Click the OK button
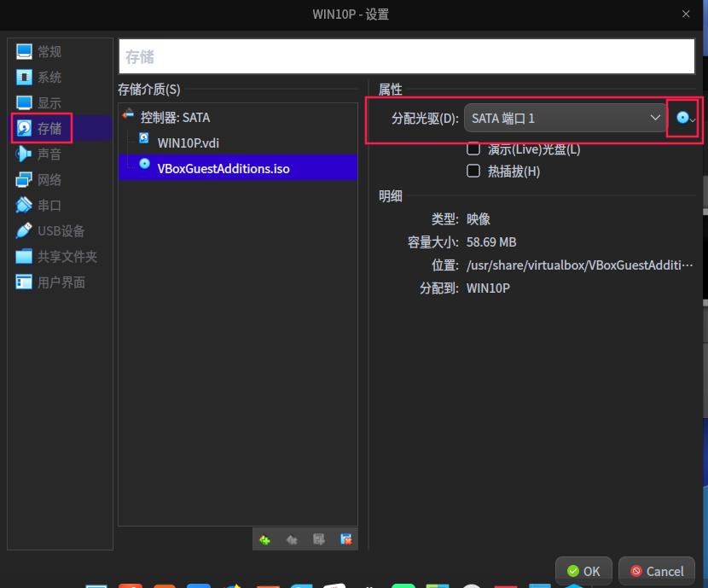Screen dimensions: 708x588 pyautogui.click(x=583, y=571)
